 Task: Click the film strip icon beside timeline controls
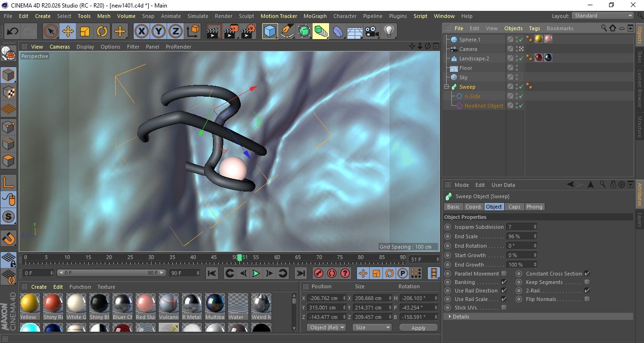click(x=433, y=273)
